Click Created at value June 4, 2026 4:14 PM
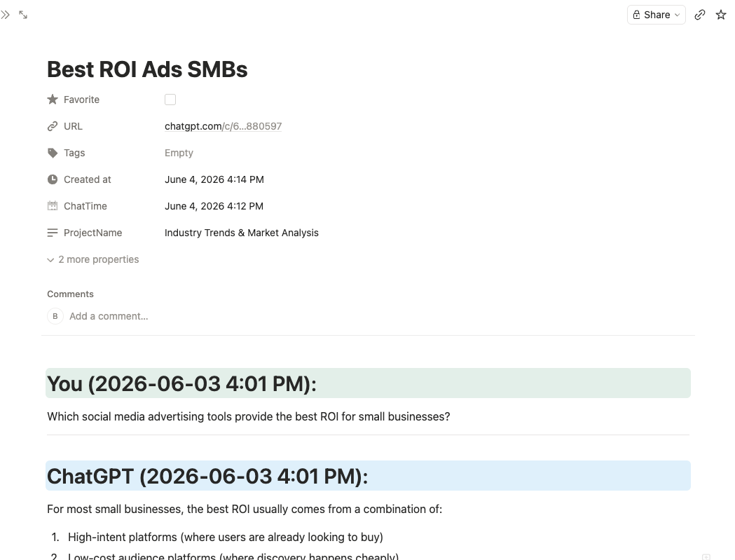The image size is (735, 560). pos(214,179)
